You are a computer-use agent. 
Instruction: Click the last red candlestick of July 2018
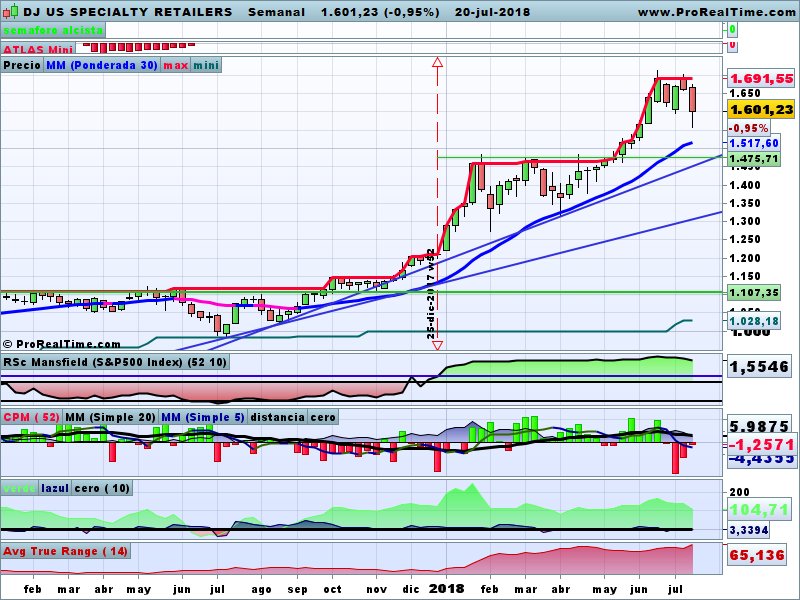click(x=692, y=99)
